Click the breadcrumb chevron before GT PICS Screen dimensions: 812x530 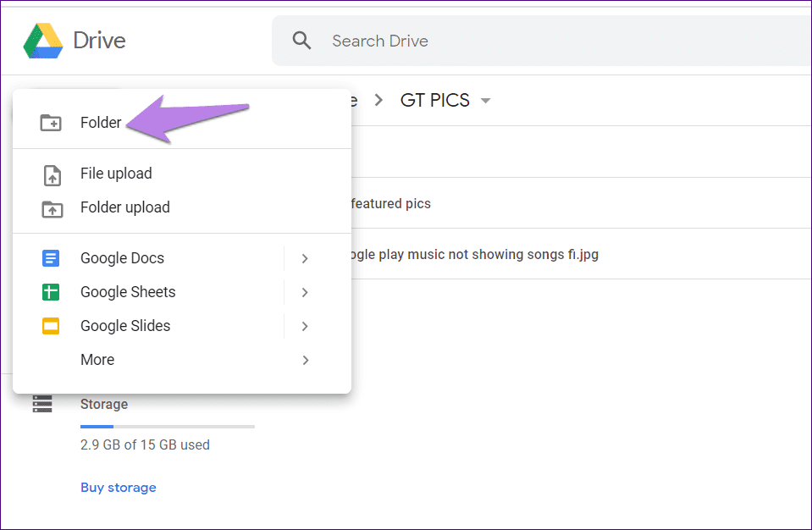point(379,100)
